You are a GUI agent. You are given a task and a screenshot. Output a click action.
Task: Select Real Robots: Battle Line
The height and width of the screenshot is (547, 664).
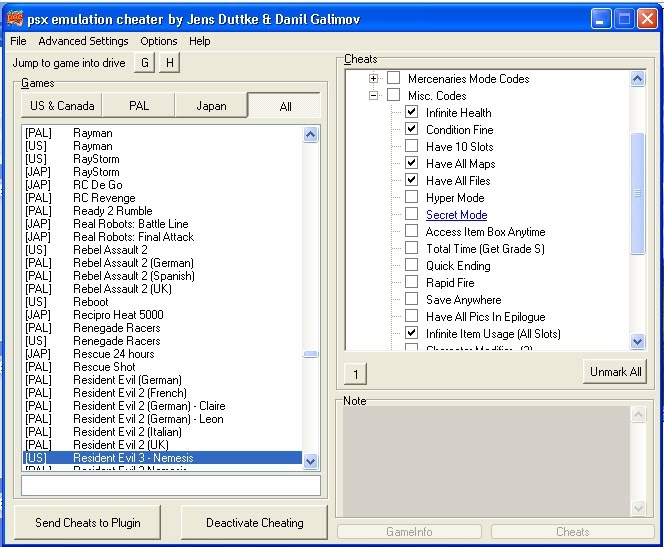[x=163, y=224]
